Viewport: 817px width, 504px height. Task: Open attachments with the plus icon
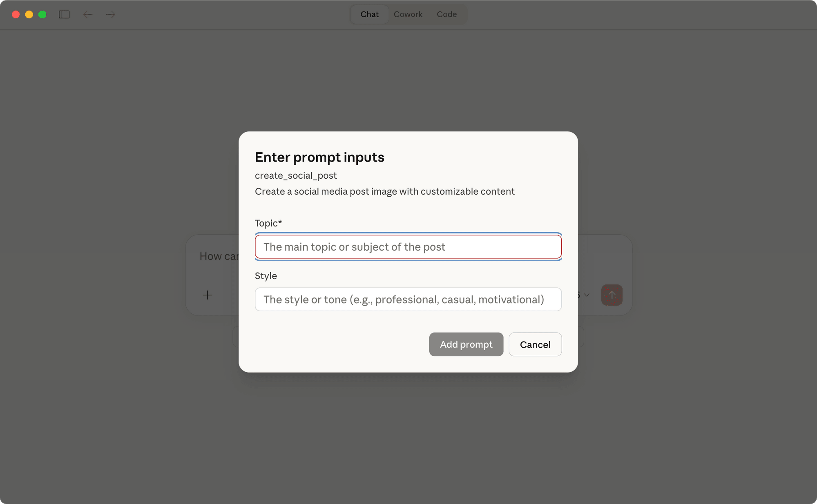click(x=208, y=295)
